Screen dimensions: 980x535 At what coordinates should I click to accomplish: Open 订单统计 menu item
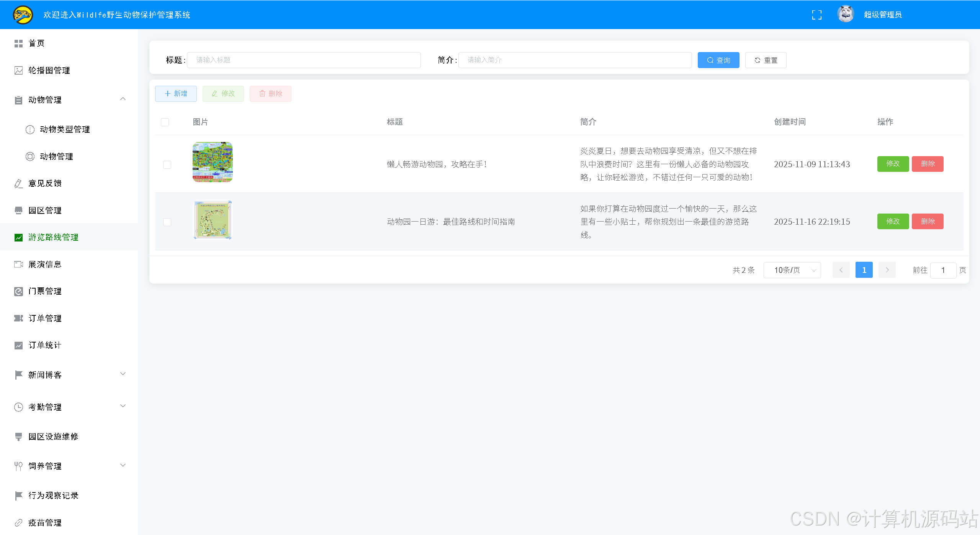click(69, 345)
